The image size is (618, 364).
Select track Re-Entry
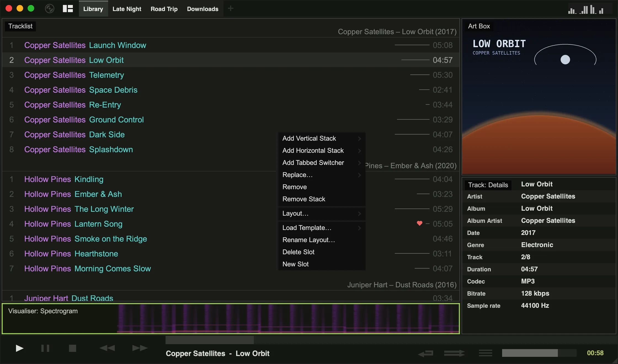click(x=231, y=105)
